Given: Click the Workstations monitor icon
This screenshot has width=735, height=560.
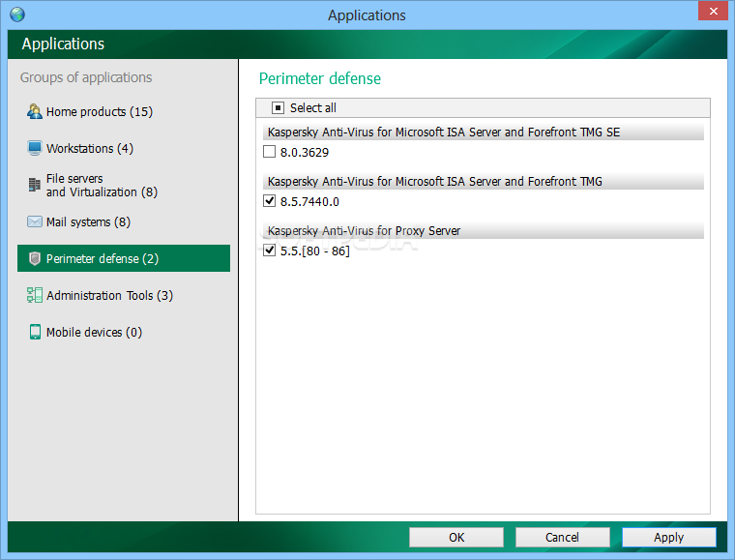Looking at the screenshot, I should 34,148.
